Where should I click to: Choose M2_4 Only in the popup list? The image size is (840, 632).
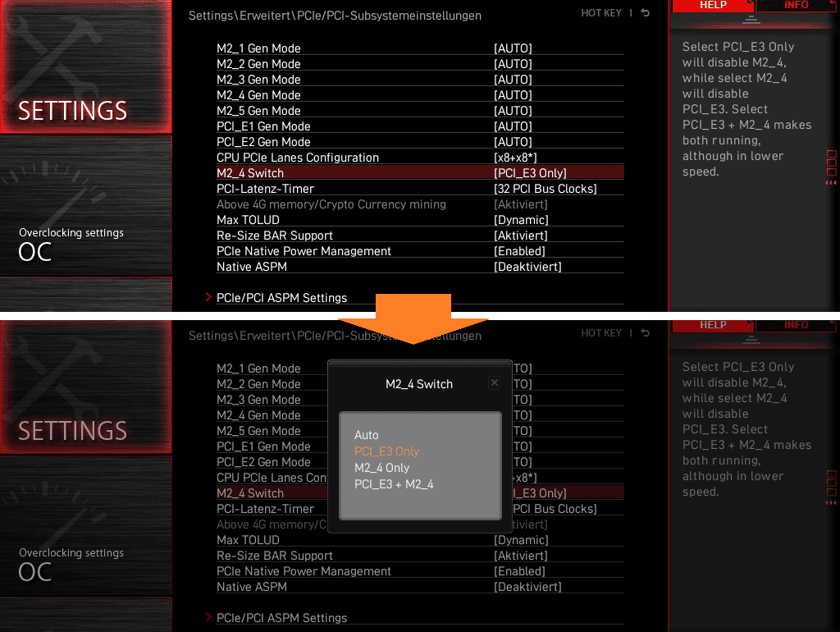[382, 468]
